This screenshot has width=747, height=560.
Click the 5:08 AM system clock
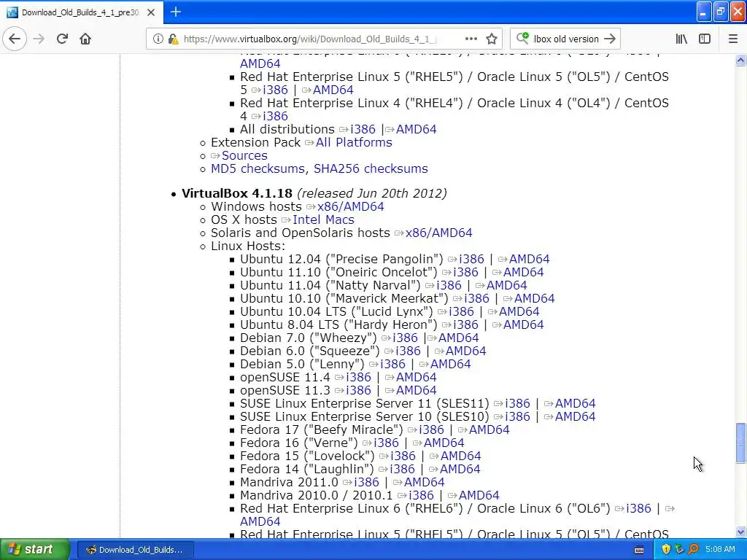(x=720, y=549)
